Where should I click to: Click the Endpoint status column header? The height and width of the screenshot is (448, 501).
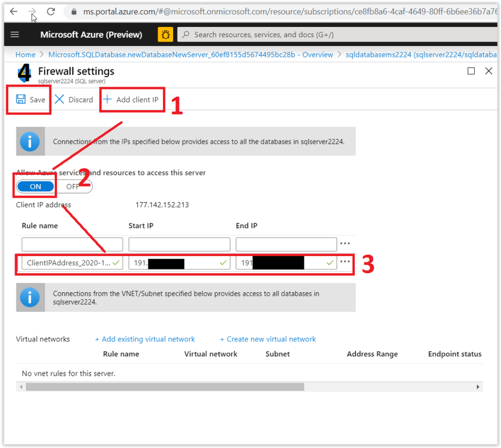[455, 354]
